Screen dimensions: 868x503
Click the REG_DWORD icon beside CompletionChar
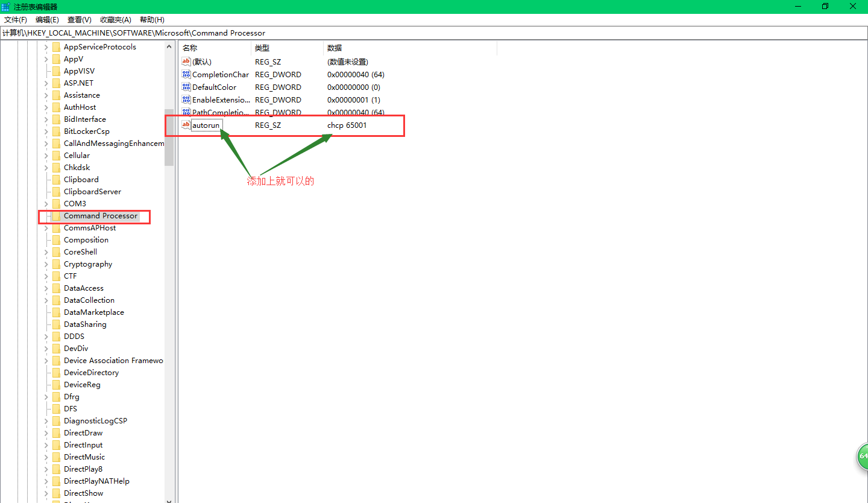point(186,74)
